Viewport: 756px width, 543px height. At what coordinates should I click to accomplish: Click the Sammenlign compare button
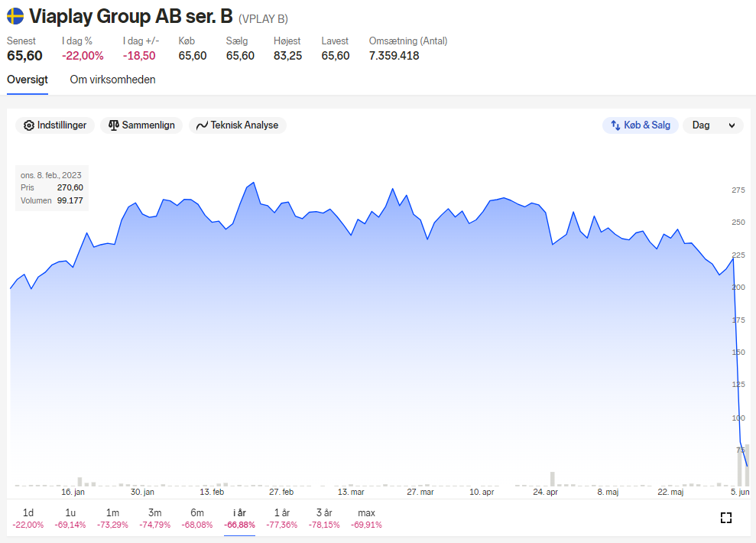point(141,125)
